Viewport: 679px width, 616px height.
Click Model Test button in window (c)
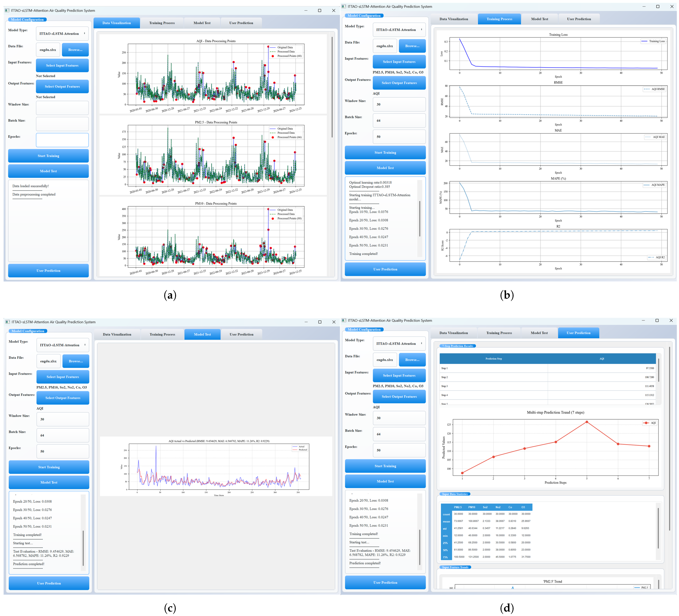pos(49,482)
